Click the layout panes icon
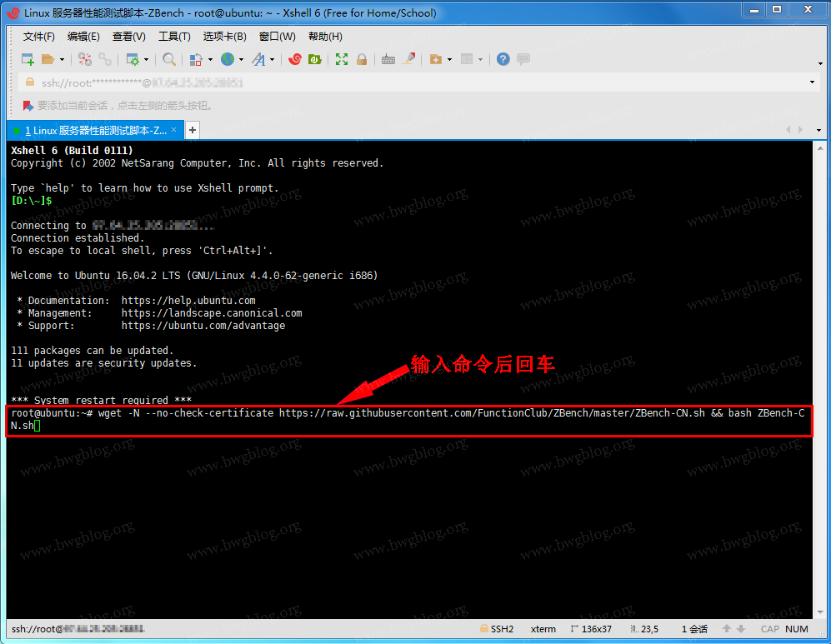The height and width of the screenshot is (644, 831). click(467, 59)
